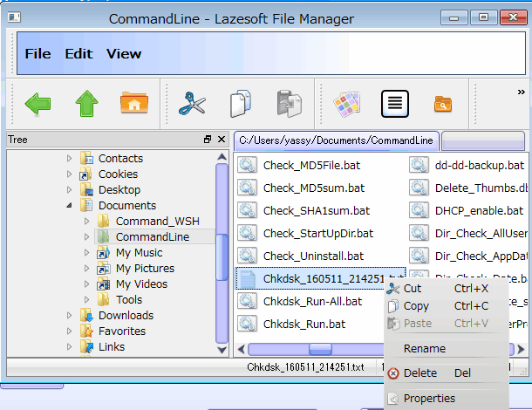
Task: Show more toolbar items via chevron
Action: (x=522, y=92)
